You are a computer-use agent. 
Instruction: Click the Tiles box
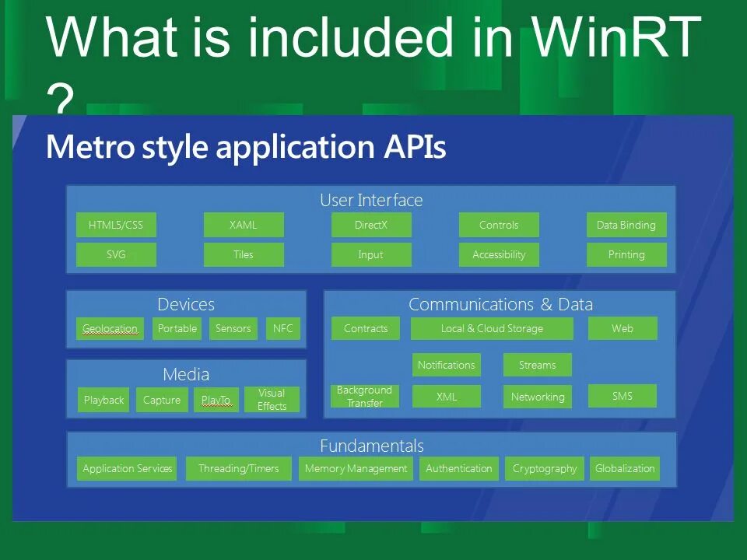244,254
